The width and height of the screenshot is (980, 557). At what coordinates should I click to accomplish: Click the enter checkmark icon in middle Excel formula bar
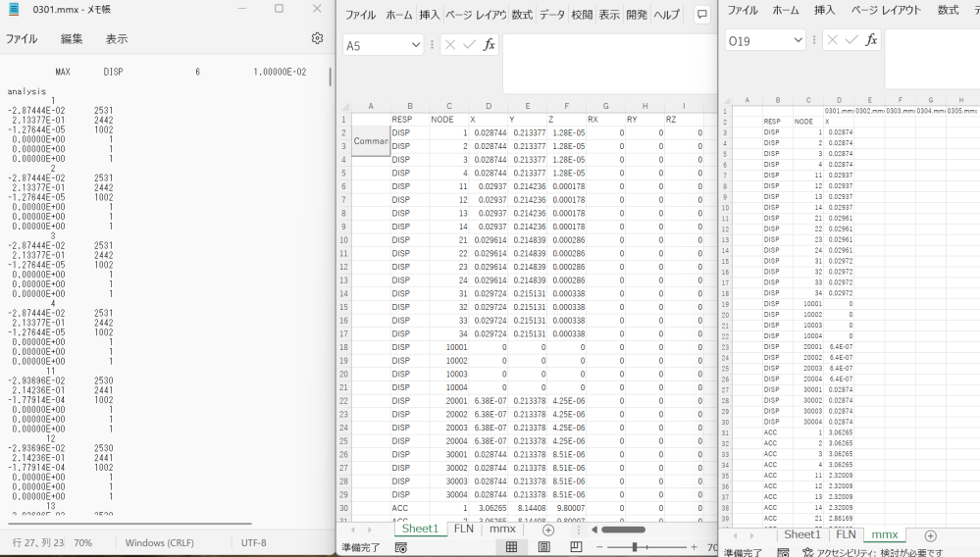coord(469,45)
